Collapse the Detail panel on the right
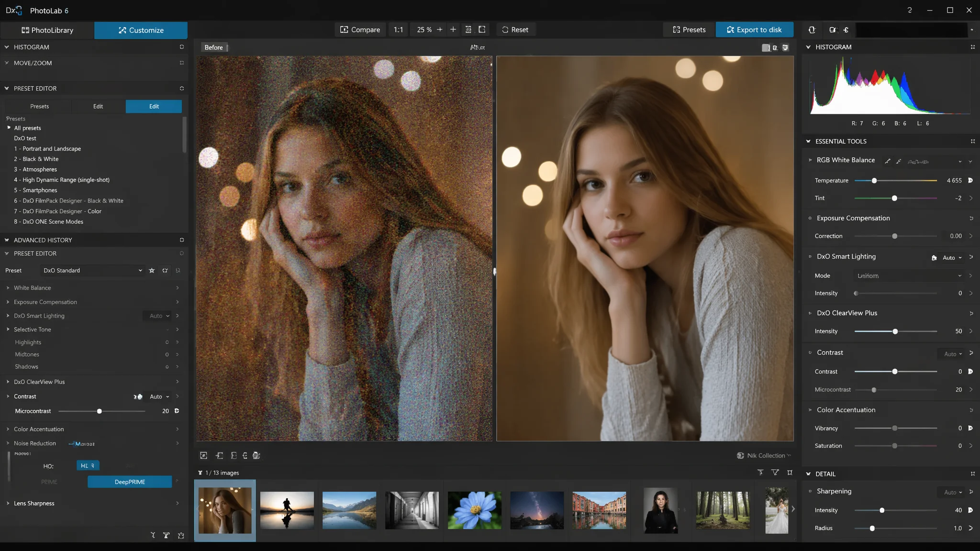 (x=808, y=474)
